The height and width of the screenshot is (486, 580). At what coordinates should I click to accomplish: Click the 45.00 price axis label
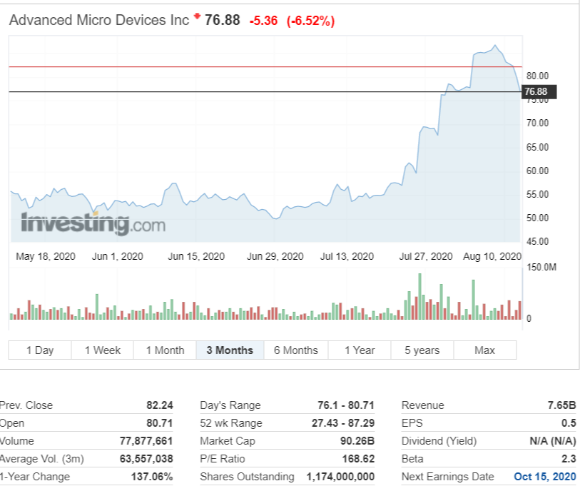537,242
